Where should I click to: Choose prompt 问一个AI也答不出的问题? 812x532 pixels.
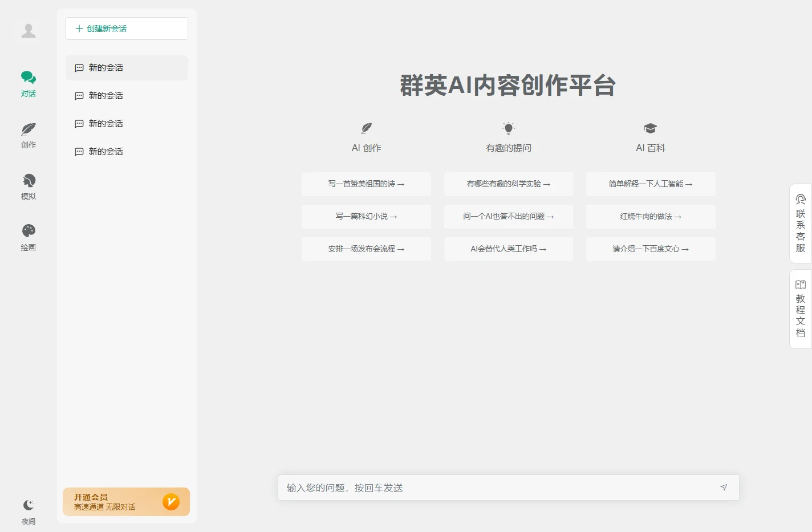coord(509,217)
